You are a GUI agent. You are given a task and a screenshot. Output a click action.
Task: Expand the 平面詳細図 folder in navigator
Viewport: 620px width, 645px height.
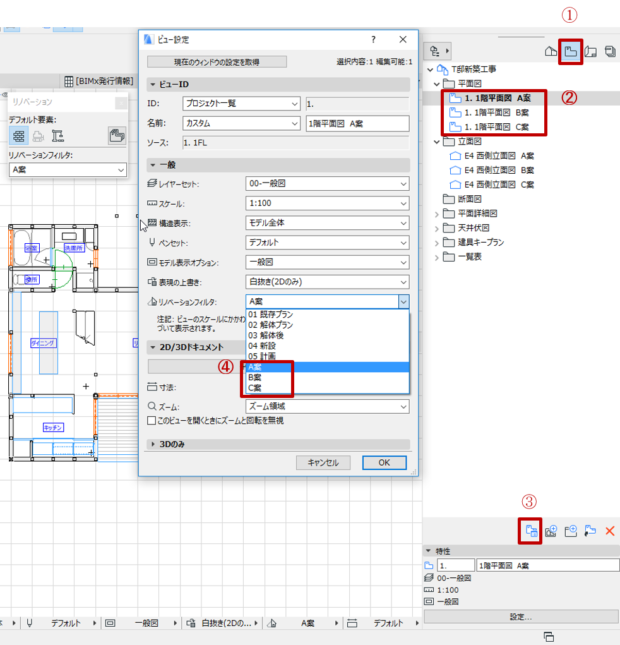(437, 214)
